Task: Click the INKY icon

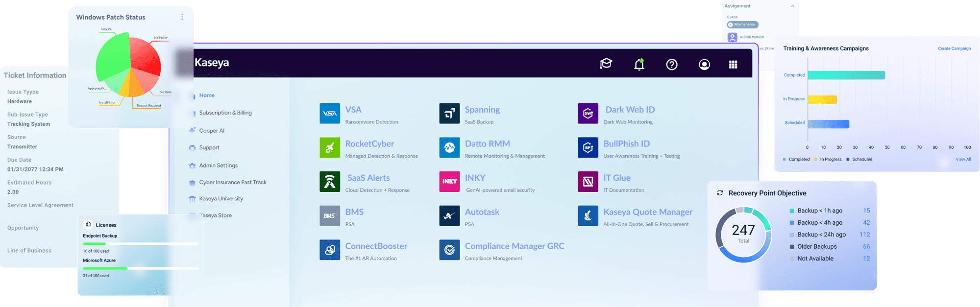Action: (449, 182)
